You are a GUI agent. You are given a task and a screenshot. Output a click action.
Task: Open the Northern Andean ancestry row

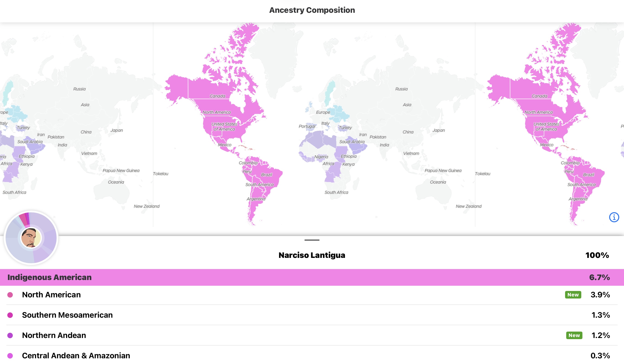pyautogui.click(x=54, y=335)
